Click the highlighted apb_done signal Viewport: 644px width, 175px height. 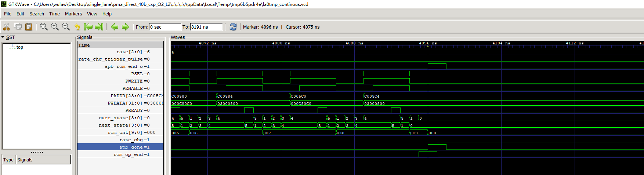pos(120,147)
